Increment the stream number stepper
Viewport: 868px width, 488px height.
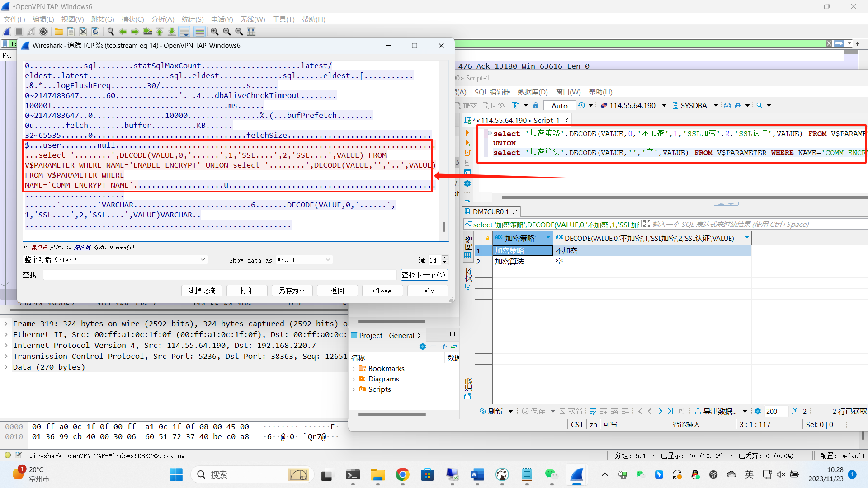[445, 258]
